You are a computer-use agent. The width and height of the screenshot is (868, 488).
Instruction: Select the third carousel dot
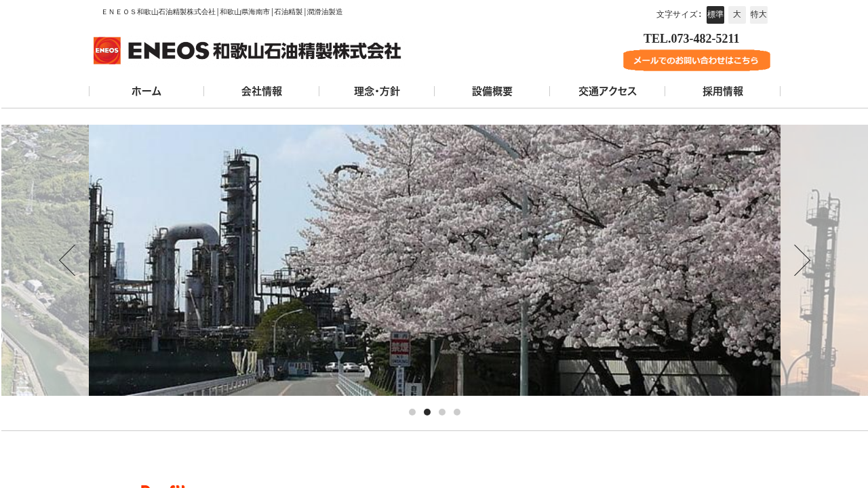[x=442, y=412]
